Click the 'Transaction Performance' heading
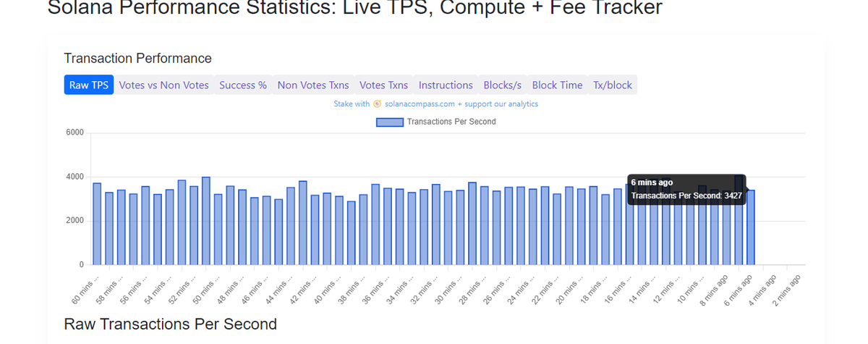This screenshot has width=868, height=344. (x=137, y=59)
